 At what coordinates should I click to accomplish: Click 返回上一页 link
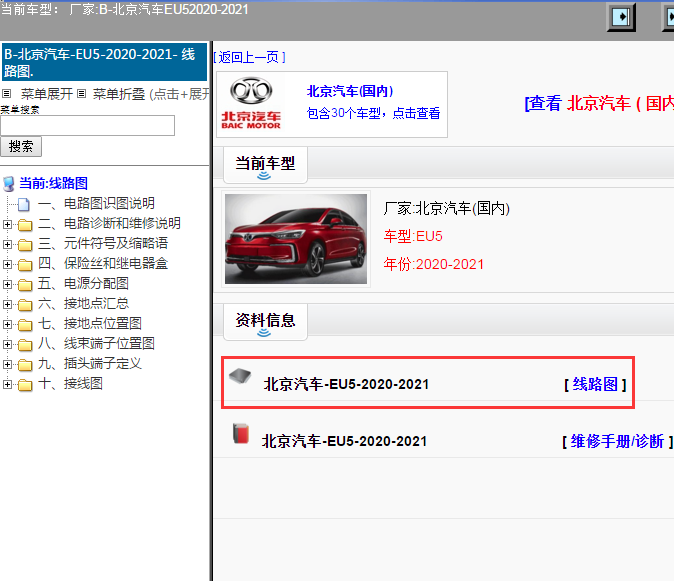pos(249,57)
